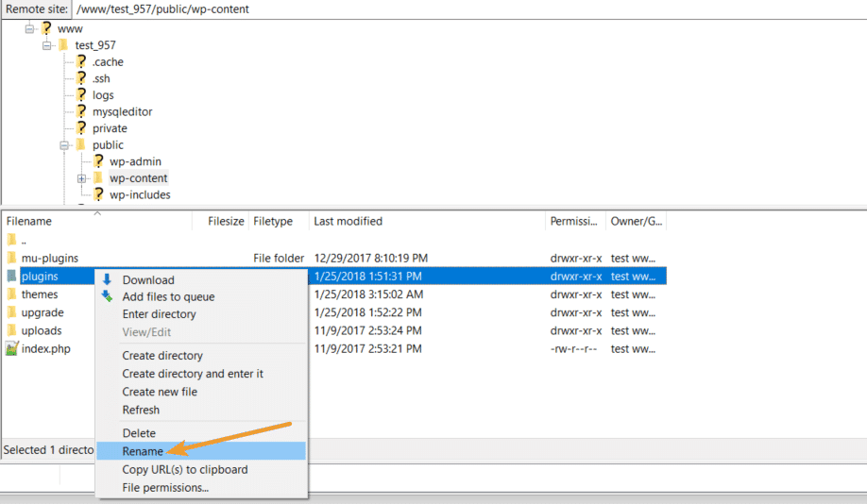The image size is (867, 504).
Task: Click the question mark icon beside .cache
Action: pos(81,62)
